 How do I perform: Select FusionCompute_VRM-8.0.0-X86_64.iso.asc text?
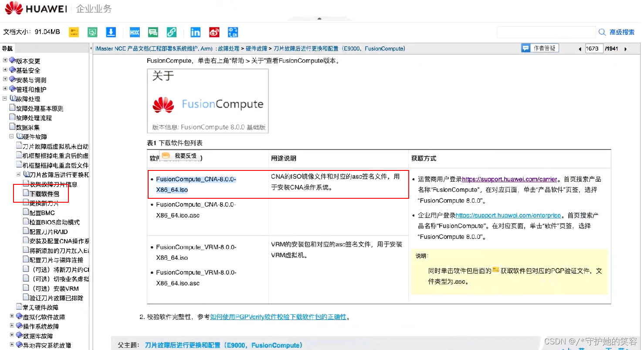(x=196, y=278)
